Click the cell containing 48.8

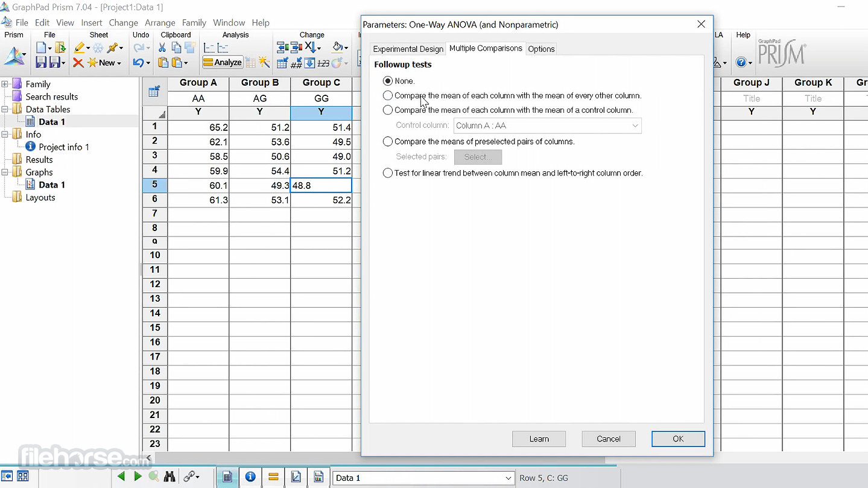click(321, 185)
